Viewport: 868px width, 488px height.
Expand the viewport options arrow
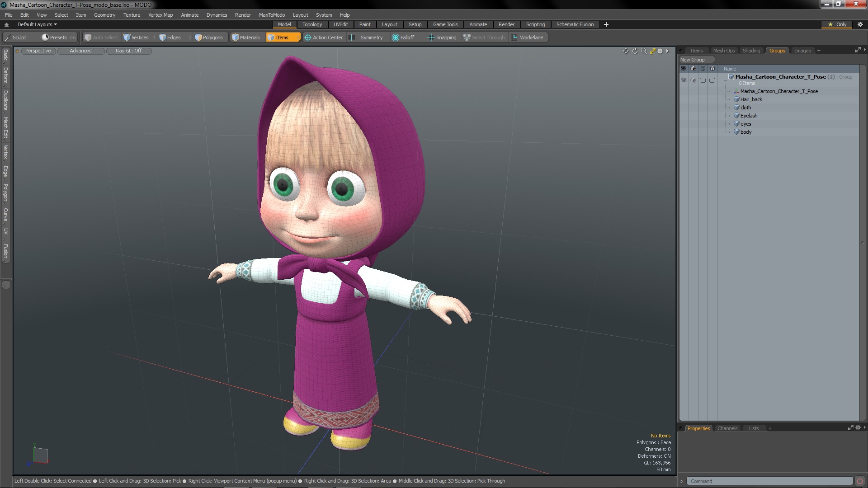click(x=667, y=51)
